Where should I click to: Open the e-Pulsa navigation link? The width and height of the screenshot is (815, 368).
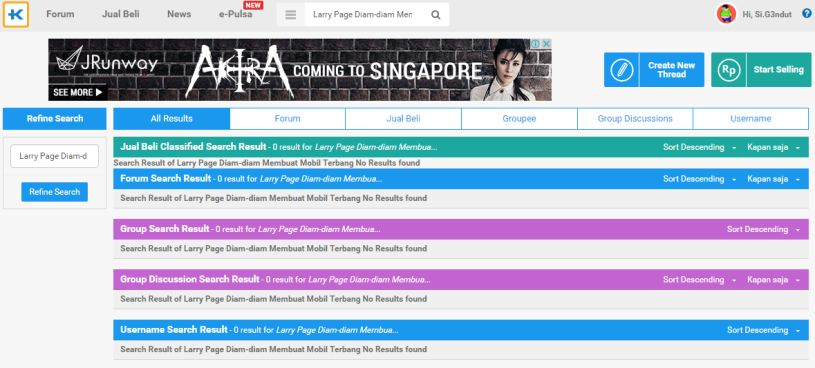click(x=235, y=14)
